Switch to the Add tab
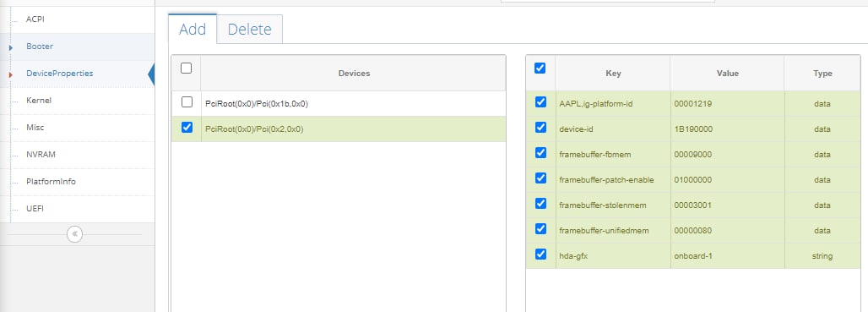The height and width of the screenshot is (312, 868). pos(193,29)
